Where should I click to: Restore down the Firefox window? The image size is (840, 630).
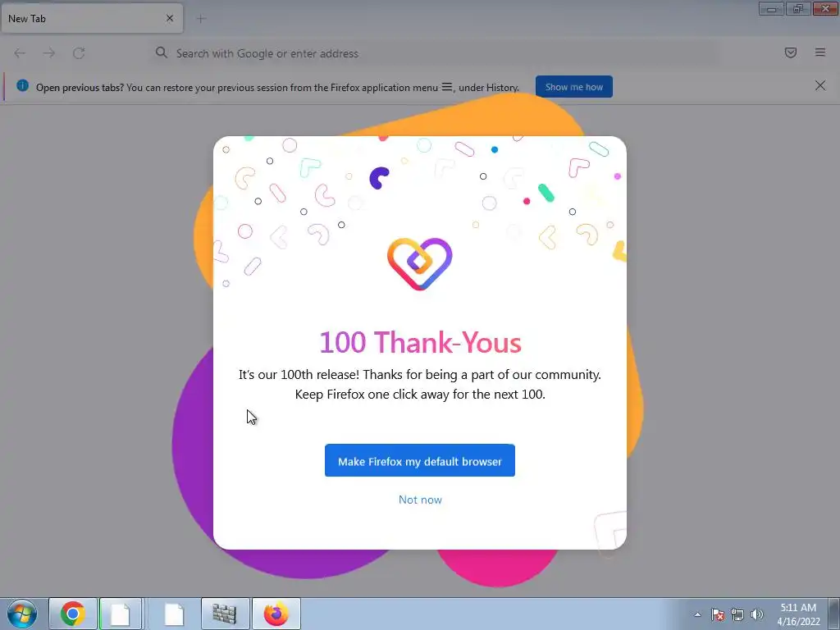tap(798, 9)
